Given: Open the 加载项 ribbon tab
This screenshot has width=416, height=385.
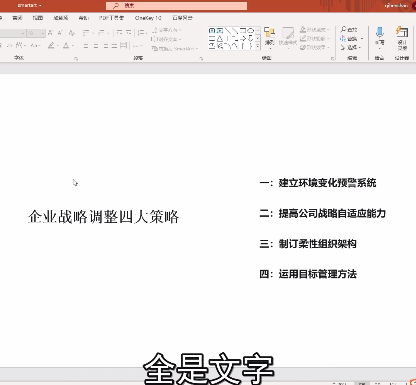Looking at the screenshot, I should (61, 18).
